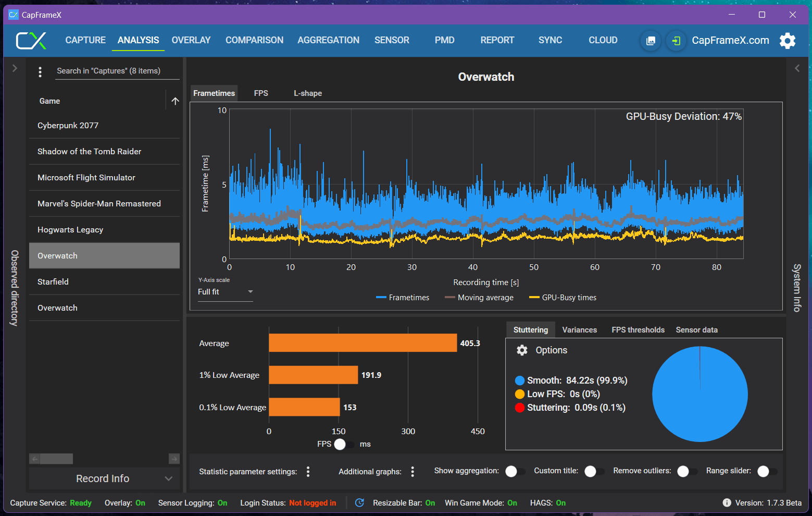This screenshot has height=516, width=812.
Task: Open the application settings gear
Action: tap(787, 41)
